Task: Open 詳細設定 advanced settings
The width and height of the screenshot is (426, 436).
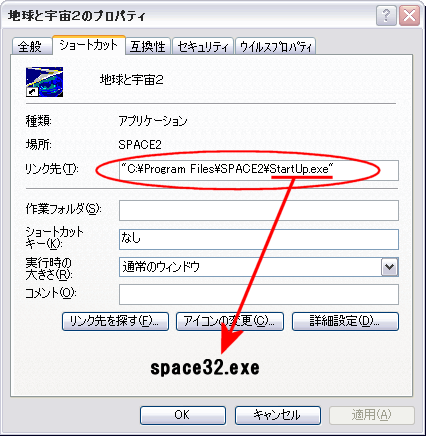Action: coord(345,321)
